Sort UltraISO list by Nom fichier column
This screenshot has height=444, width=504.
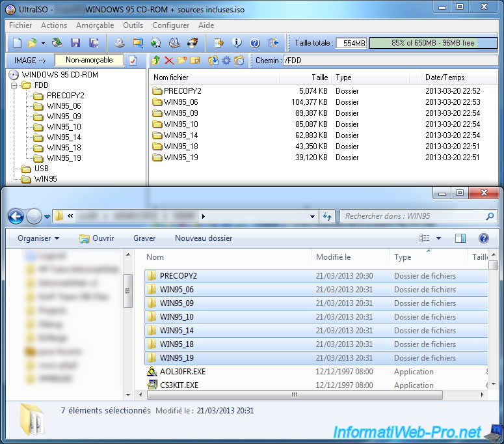[x=214, y=77]
